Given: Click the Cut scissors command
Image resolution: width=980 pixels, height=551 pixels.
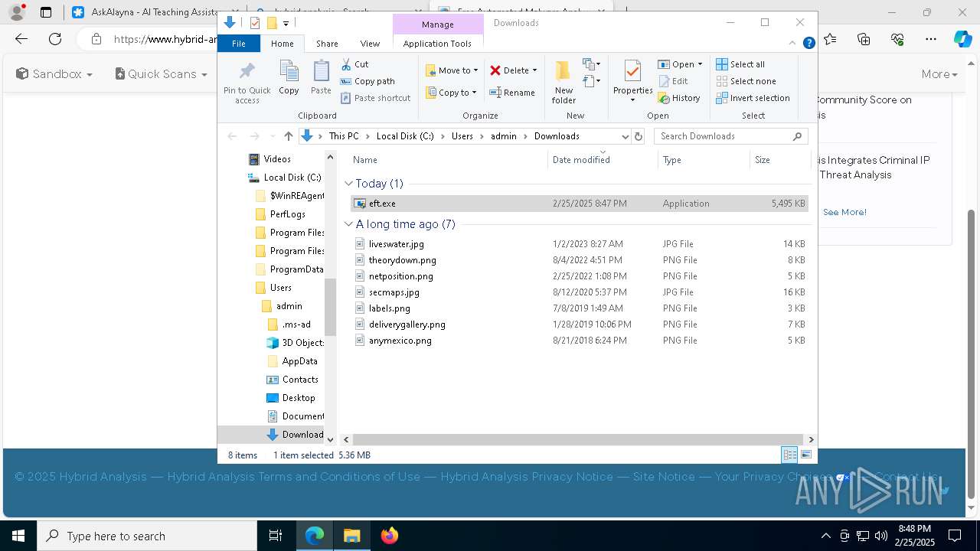Looking at the screenshot, I should pyautogui.click(x=354, y=64).
